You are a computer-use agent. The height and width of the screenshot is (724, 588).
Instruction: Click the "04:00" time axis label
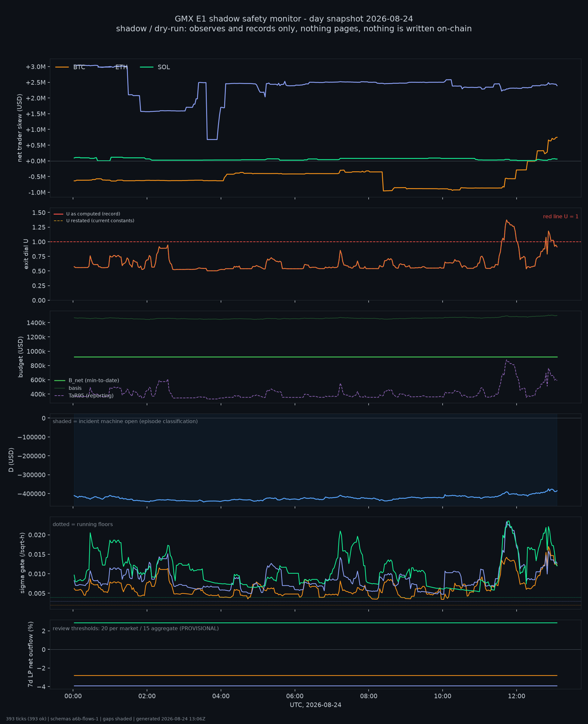(x=221, y=697)
